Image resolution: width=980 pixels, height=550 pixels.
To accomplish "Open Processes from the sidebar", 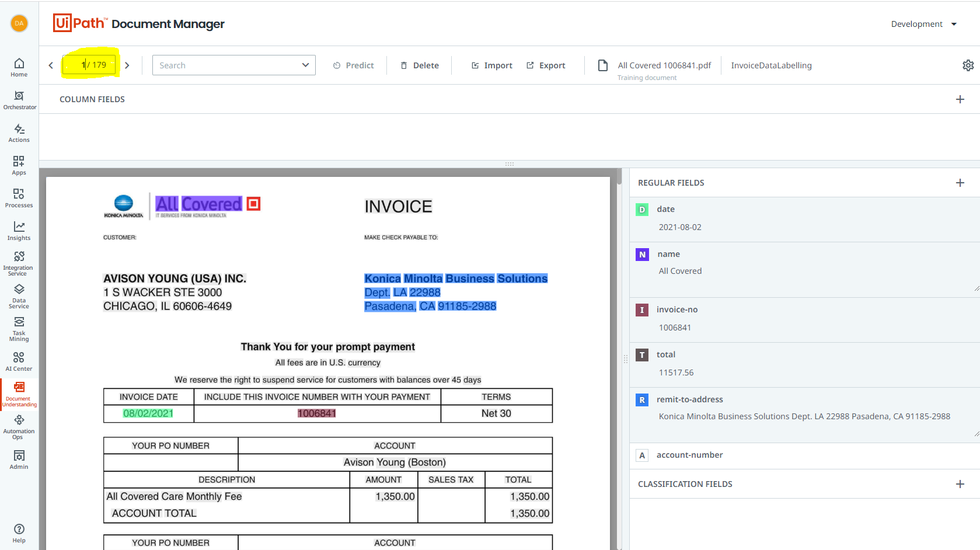I will coord(19,198).
